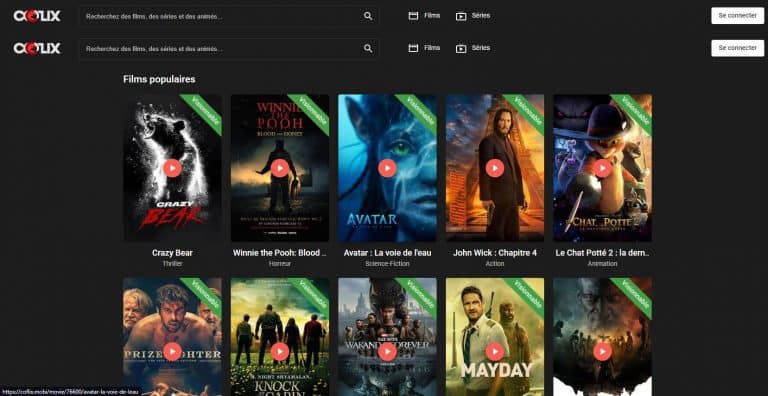
Task: Play Wakanda Forever with its red play button
Action: pyautogui.click(x=387, y=351)
